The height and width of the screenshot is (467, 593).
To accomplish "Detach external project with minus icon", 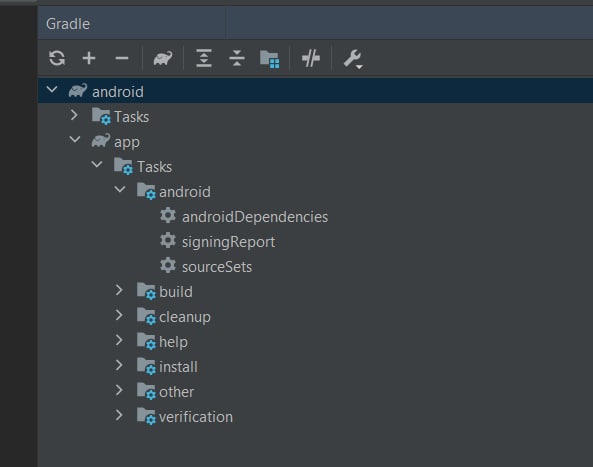I will tap(122, 58).
